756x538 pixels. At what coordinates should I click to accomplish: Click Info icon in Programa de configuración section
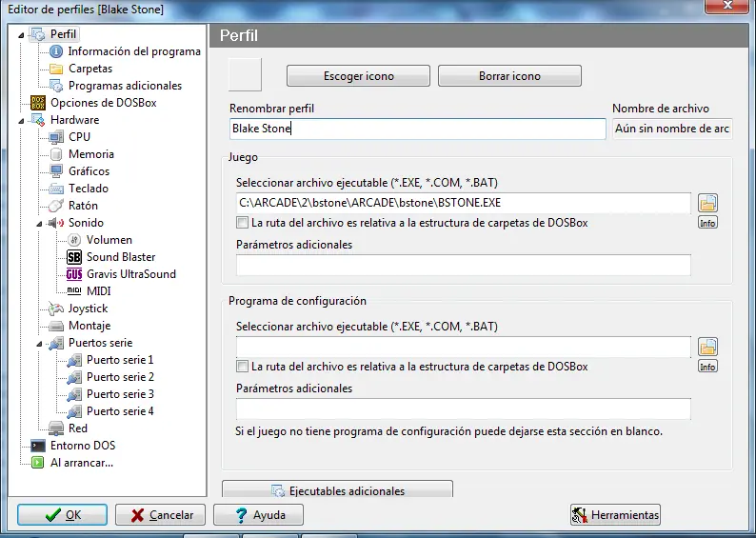[x=707, y=367]
